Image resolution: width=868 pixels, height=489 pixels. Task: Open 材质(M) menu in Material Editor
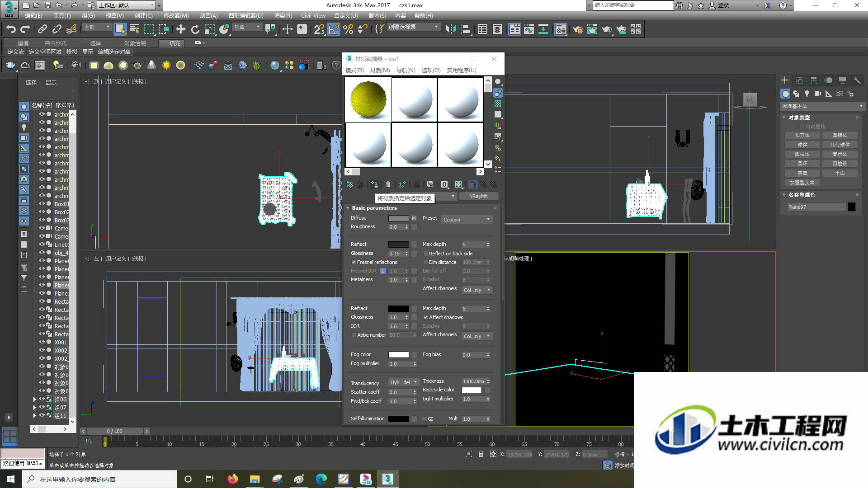click(380, 71)
